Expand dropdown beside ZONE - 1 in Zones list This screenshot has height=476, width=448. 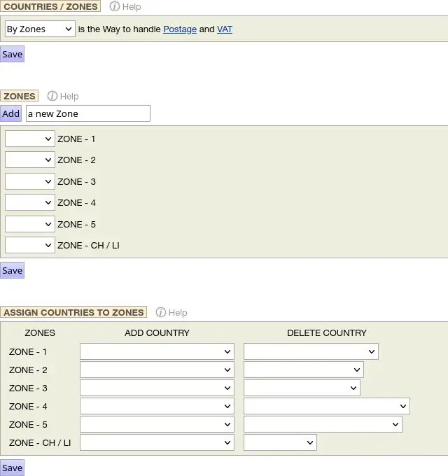[x=29, y=139]
